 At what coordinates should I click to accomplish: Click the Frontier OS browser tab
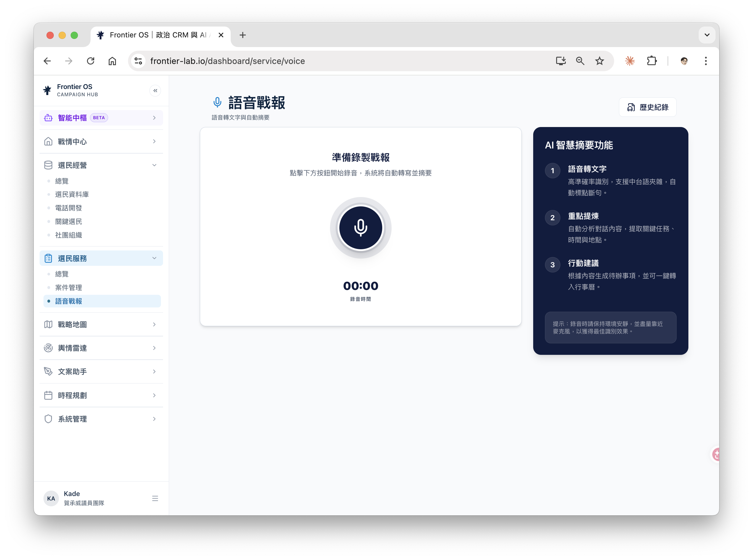[x=160, y=35]
